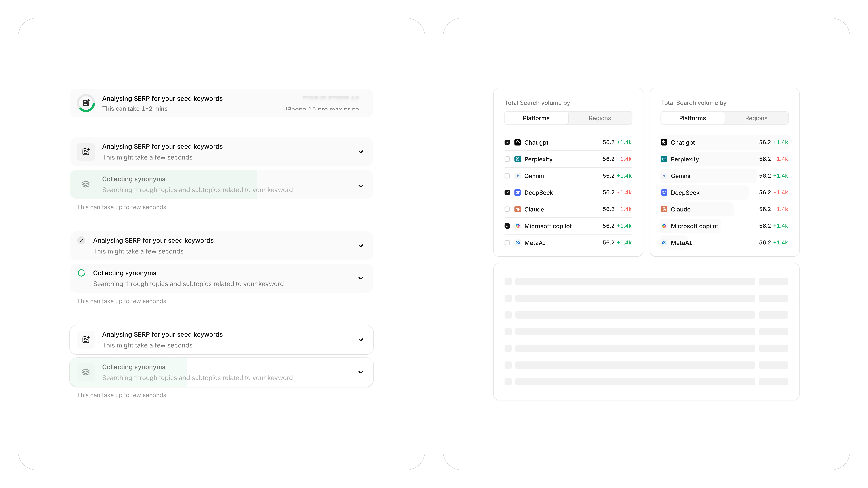Expand the bordered Analysing SERP card at the bottom
The width and height of the screenshot is (868, 488).
[361, 339]
